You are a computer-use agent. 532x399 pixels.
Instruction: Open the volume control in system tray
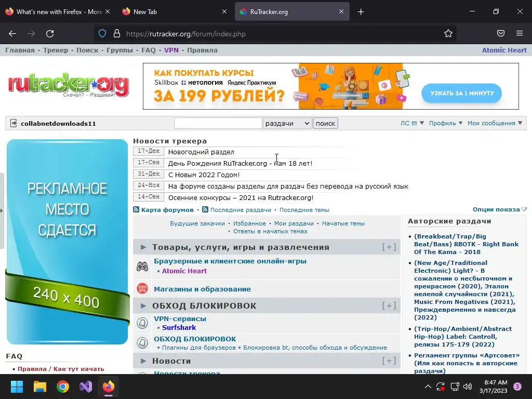(x=468, y=387)
